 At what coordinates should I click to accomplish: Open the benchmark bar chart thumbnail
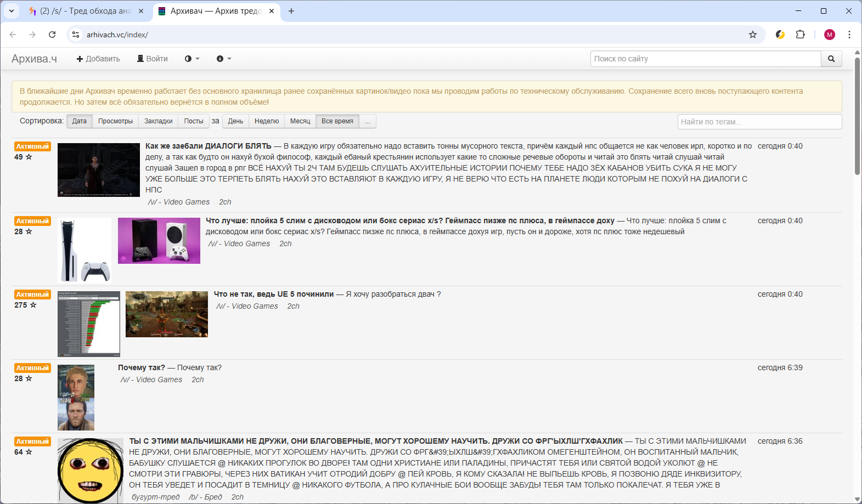(89, 324)
